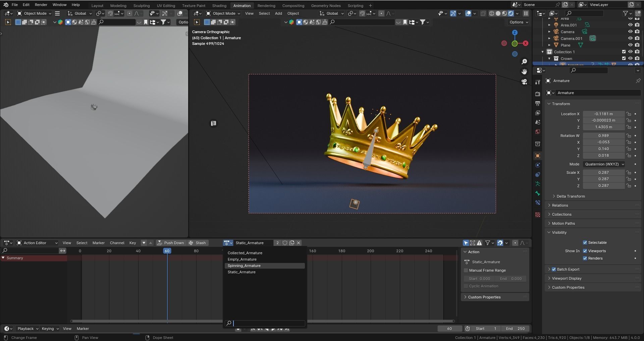Toggle camera view gizmo in viewport
This screenshot has width=644, height=341.
[x=524, y=82]
